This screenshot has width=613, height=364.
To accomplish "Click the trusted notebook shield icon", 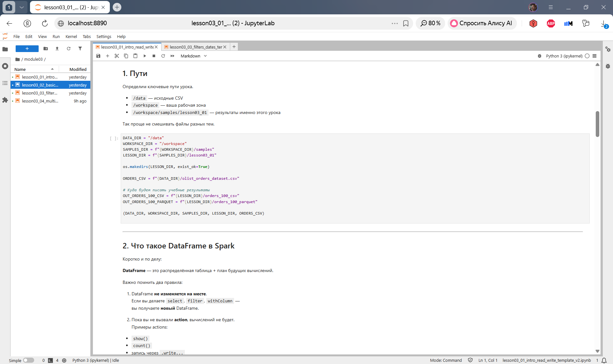I will click(470, 360).
